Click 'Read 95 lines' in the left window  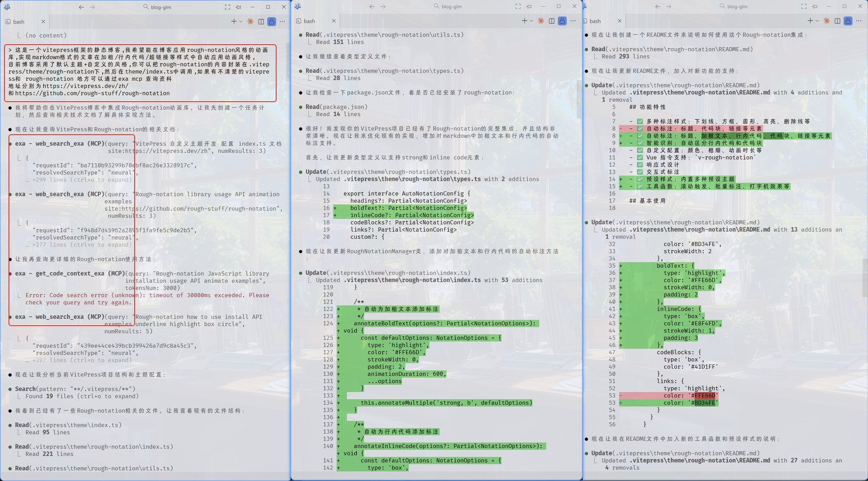click(x=47, y=433)
